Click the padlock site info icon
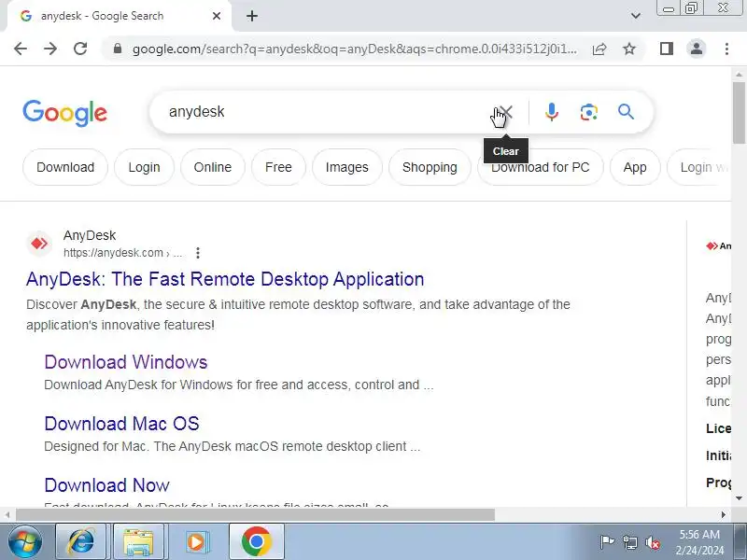Image resolution: width=747 pixels, height=560 pixels. [x=118, y=49]
